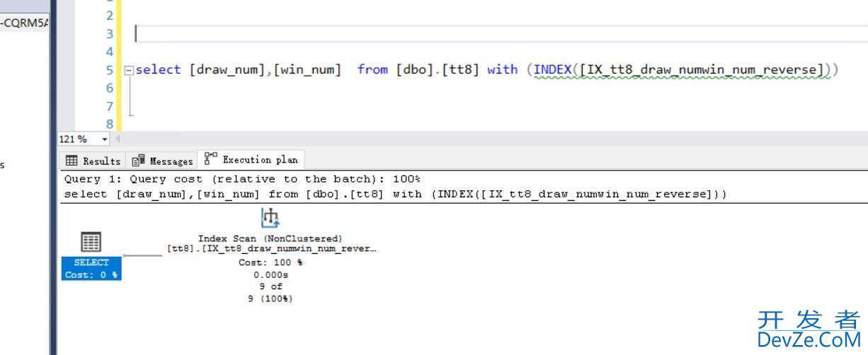Click [win_num] in the editor query

click(x=307, y=69)
